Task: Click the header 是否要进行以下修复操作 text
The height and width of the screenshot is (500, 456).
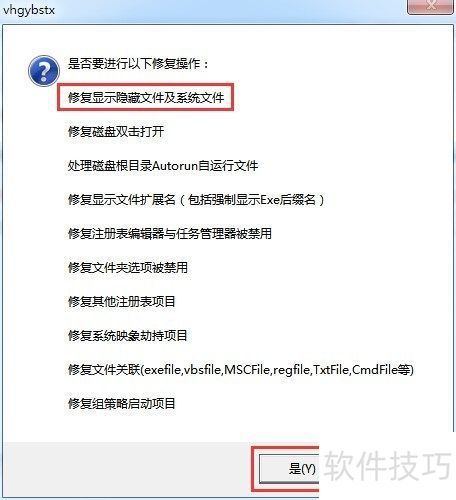Action: click(138, 64)
